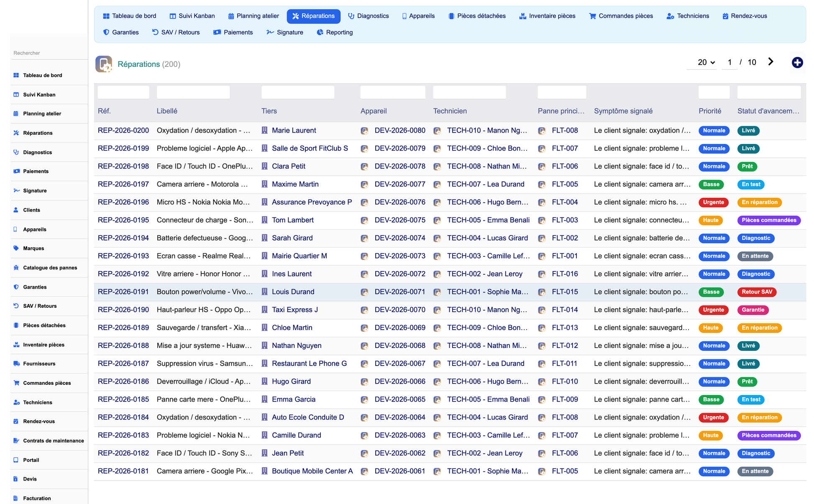Open the Statut d'avancement filter box
The width and height of the screenshot is (814, 504).
point(769,92)
